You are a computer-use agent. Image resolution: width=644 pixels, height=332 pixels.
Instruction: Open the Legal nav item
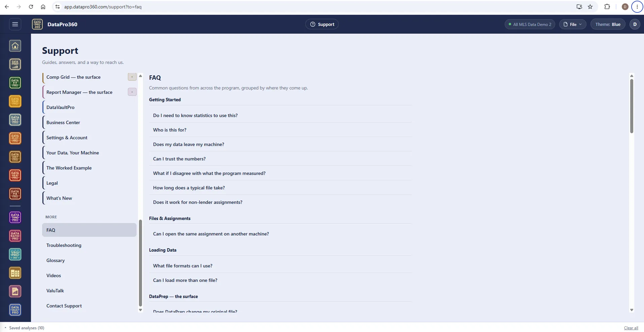pos(89,183)
